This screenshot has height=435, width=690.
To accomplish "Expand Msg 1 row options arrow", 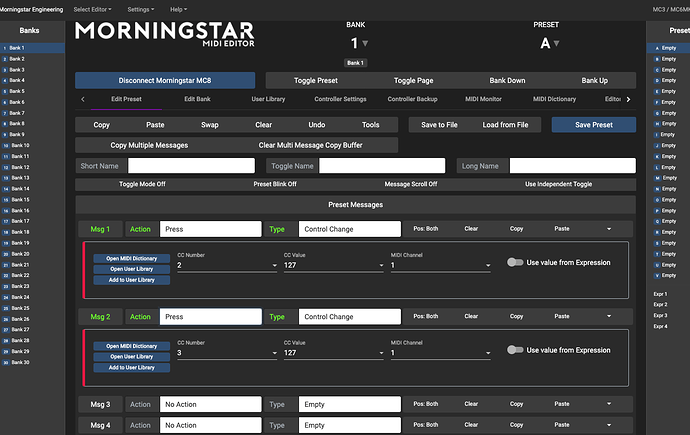I will click(609, 229).
